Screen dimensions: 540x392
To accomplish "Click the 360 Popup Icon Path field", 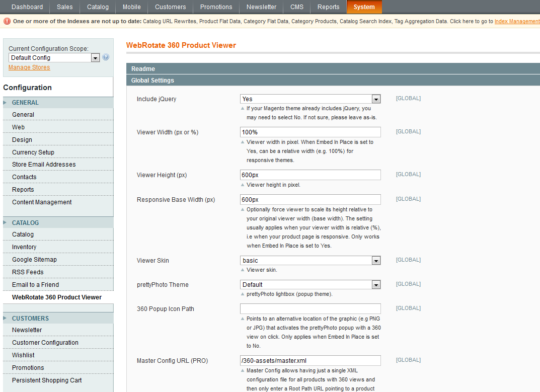I will (x=311, y=308).
